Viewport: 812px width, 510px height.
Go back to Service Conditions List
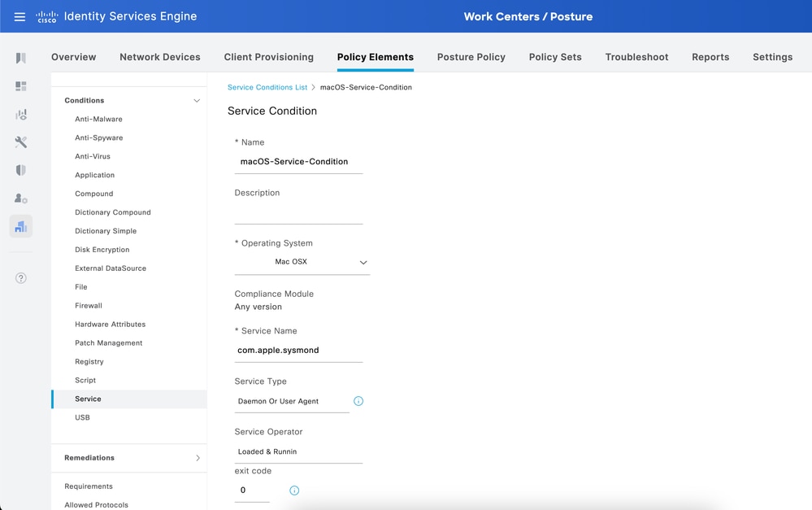coord(267,88)
